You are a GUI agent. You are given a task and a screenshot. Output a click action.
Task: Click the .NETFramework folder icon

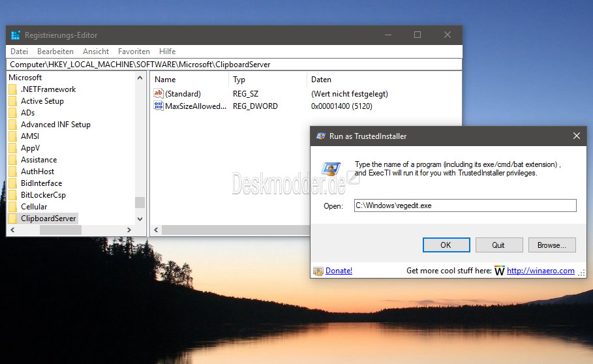[12, 89]
